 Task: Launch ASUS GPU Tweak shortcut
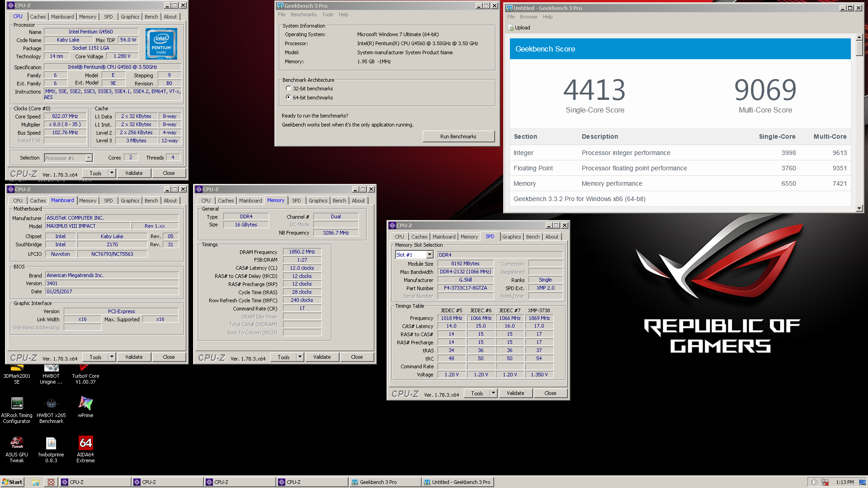point(17,449)
